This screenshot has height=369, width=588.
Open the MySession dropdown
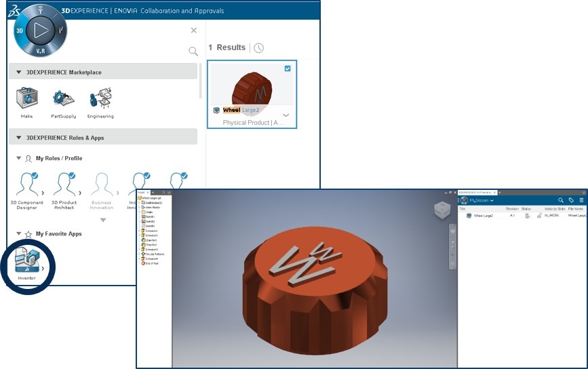tap(482, 200)
